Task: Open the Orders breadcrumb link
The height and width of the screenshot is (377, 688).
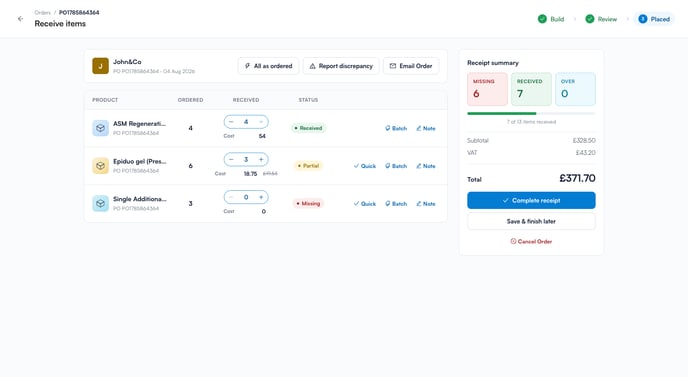Action: [x=43, y=12]
